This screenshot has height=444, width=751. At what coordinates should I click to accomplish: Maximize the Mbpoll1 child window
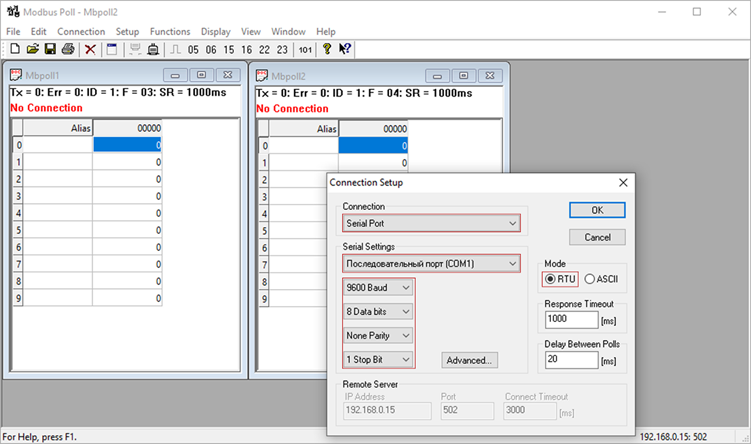pyautogui.click(x=202, y=75)
